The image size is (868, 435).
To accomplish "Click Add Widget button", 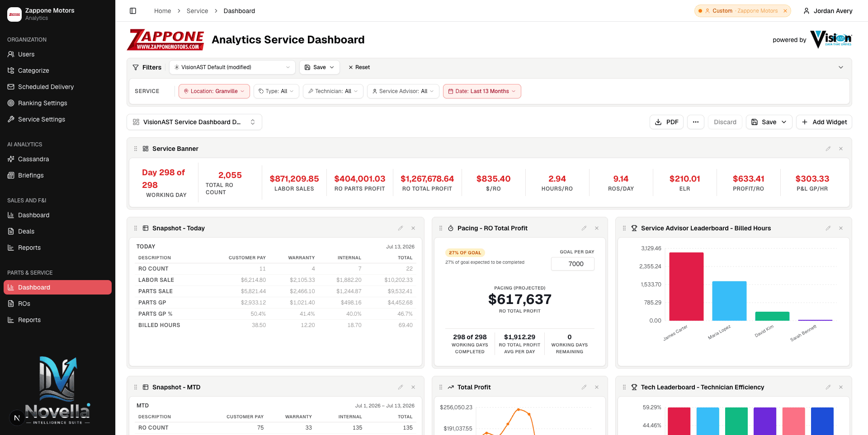I will pos(824,122).
